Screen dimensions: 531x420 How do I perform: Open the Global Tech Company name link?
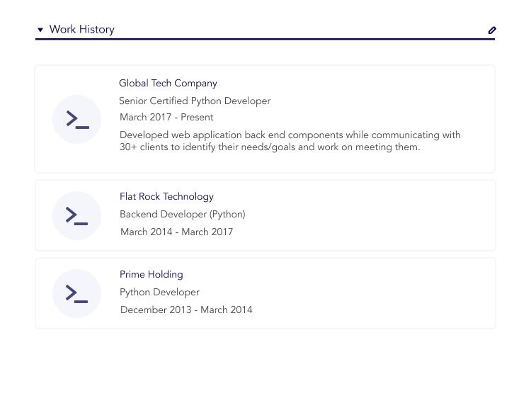(x=168, y=84)
